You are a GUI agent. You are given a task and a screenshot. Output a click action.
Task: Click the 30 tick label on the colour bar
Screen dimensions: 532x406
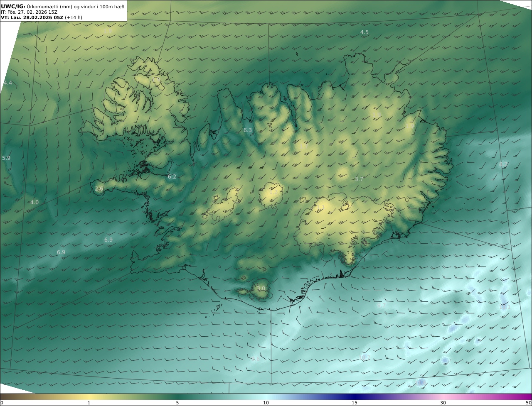pos(443,403)
